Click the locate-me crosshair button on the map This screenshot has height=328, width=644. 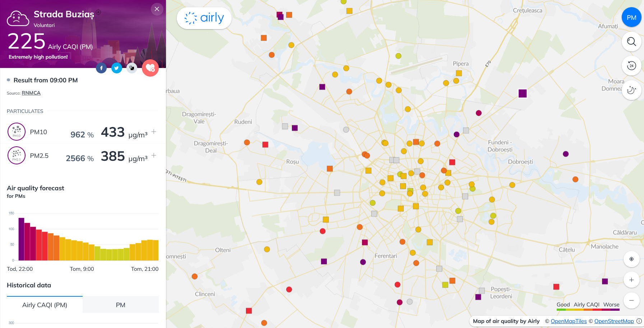(631, 259)
